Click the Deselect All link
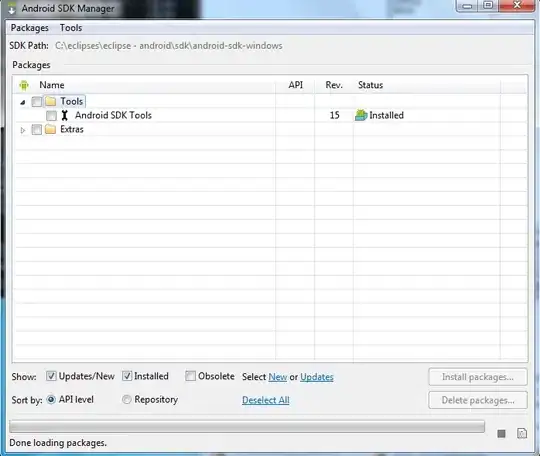Viewport: 540px width, 456px height. click(266, 400)
